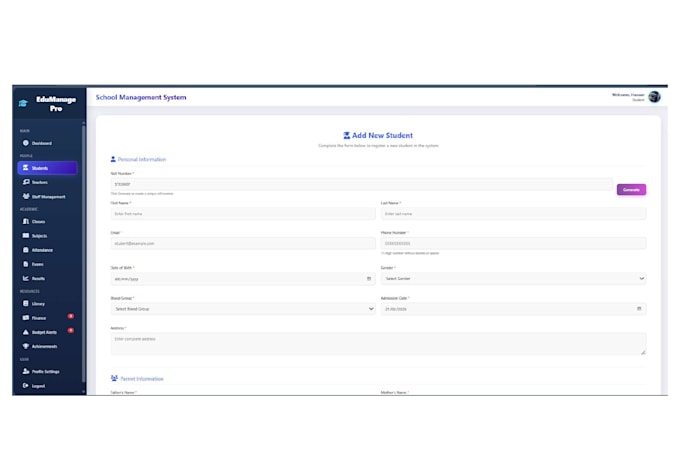Click the purple Generate button

[631, 190]
